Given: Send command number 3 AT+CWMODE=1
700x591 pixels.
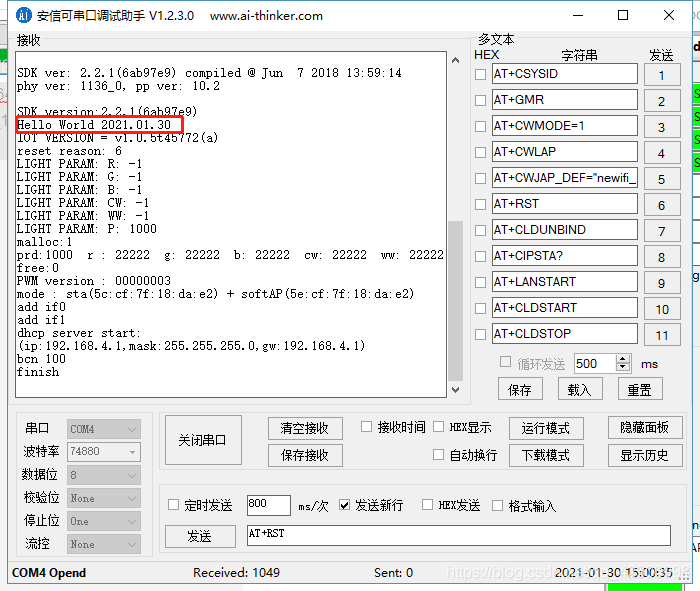Looking at the screenshot, I should pyautogui.click(x=662, y=127).
